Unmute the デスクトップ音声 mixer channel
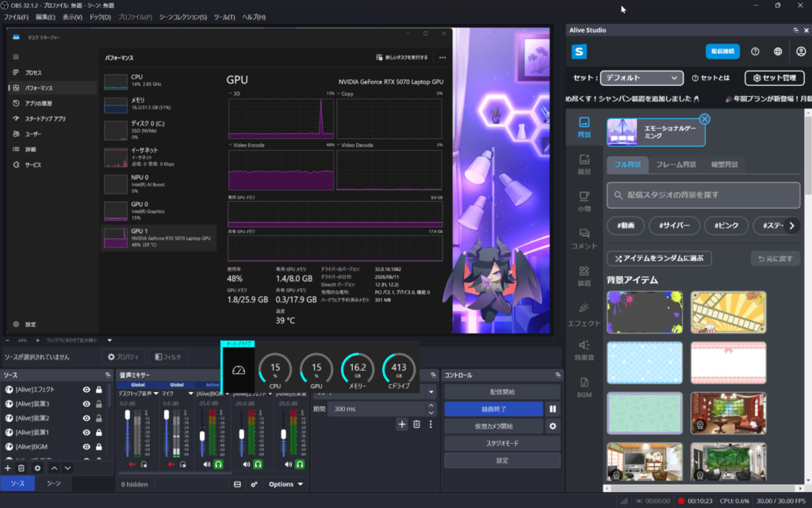The height and width of the screenshot is (508, 812). [x=132, y=464]
